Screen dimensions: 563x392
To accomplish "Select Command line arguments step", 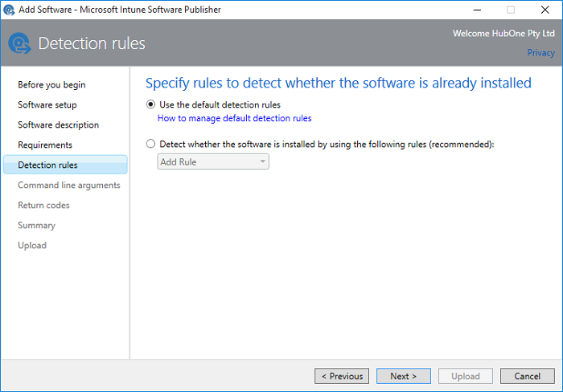I will click(x=69, y=185).
